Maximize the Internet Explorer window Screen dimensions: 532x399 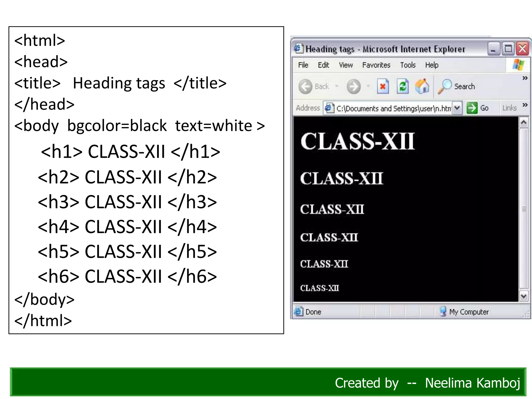(x=508, y=49)
